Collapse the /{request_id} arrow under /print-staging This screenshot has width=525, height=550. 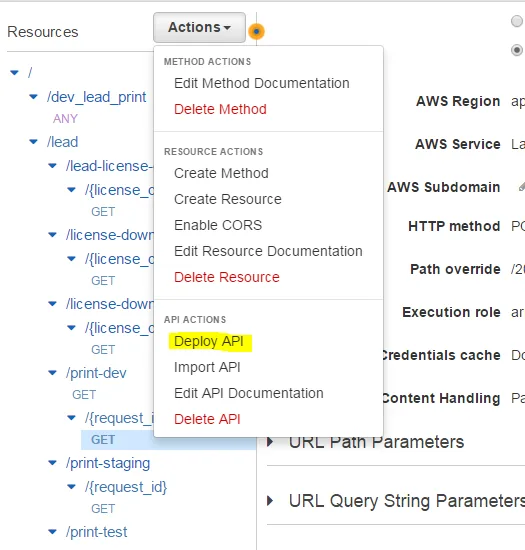click(71, 487)
